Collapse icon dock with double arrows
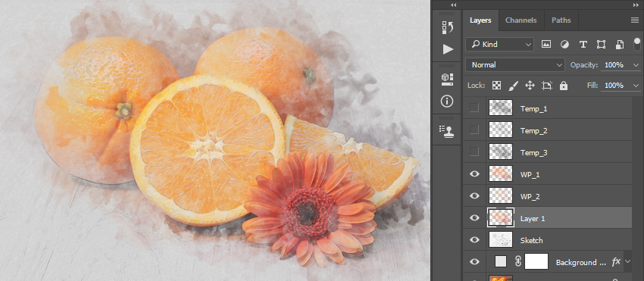644x281 pixels. 453,5
